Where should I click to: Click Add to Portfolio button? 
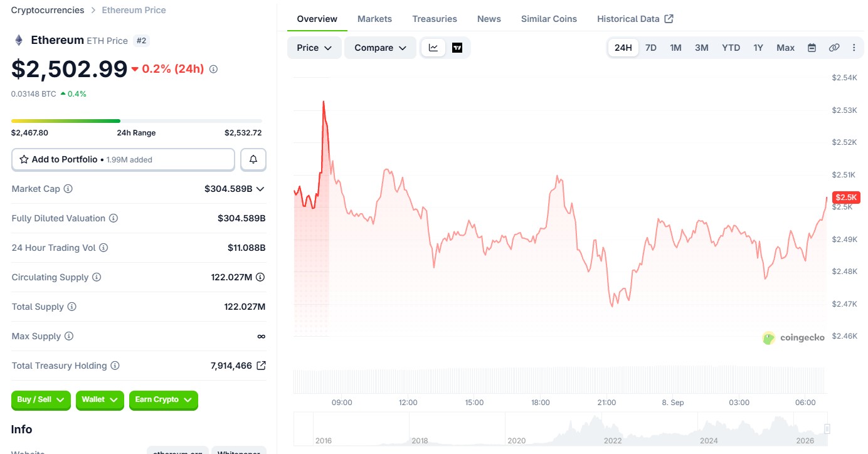click(123, 159)
